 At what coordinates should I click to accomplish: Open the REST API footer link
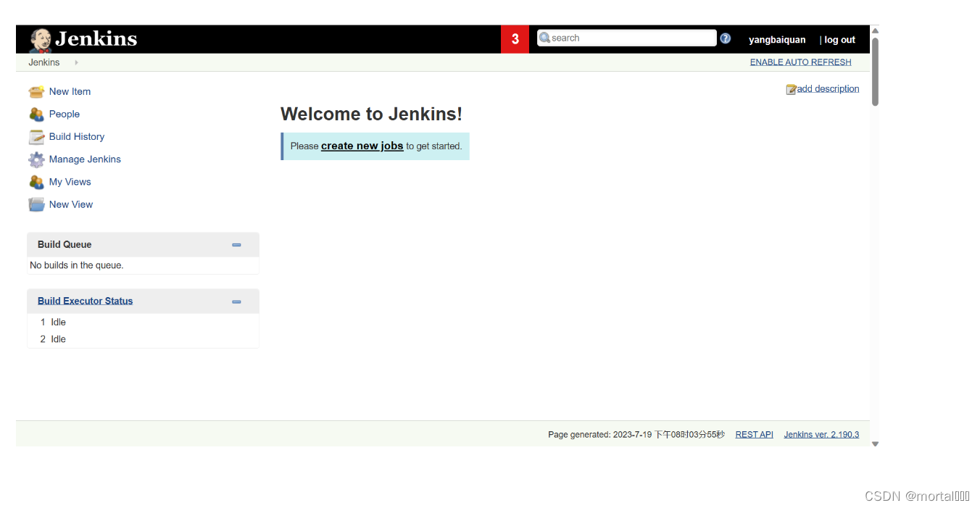point(754,434)
